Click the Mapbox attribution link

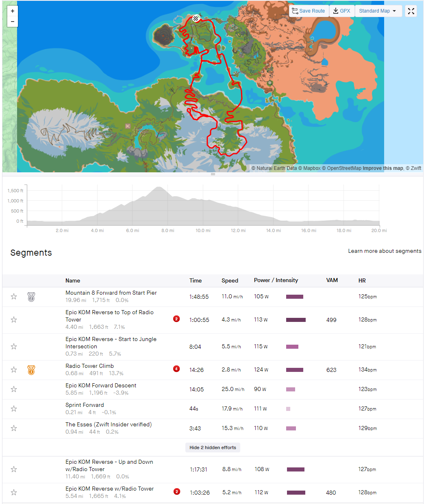coord(309,168)
